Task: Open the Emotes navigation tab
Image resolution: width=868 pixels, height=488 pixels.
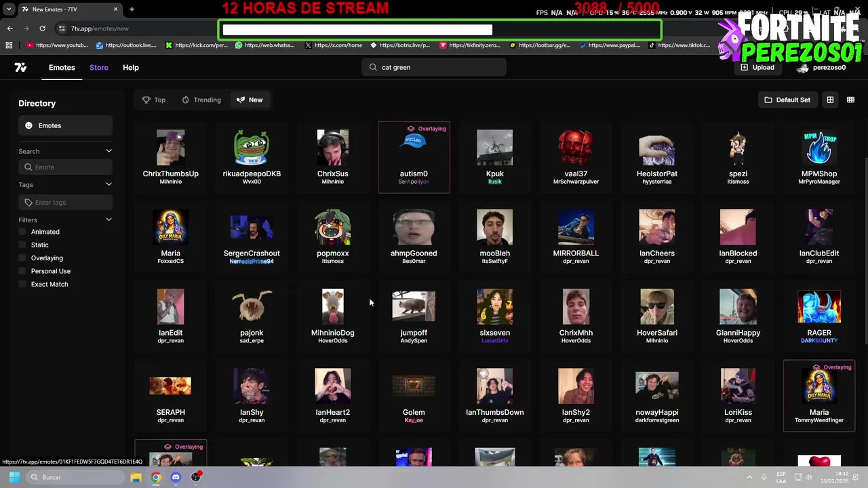Action: click(x=62, y=67)
